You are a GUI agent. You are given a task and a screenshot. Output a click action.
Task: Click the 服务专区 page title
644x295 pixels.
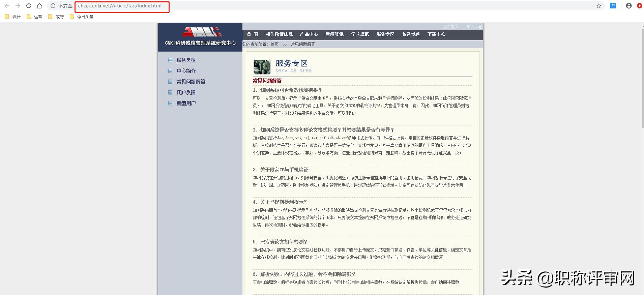[291, 63]
